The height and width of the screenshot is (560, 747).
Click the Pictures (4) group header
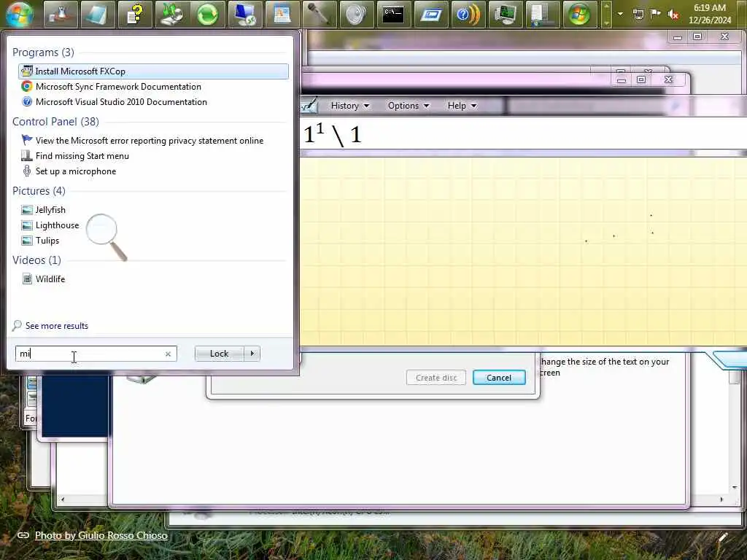(x=39, y=191)
